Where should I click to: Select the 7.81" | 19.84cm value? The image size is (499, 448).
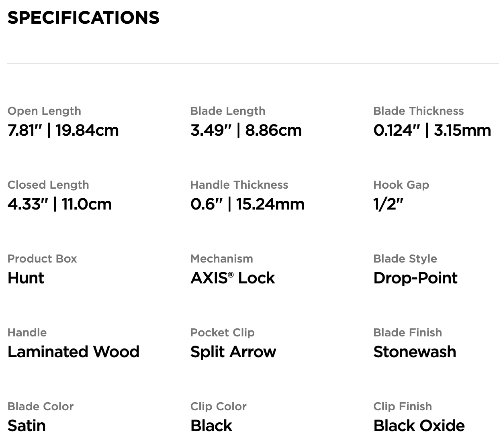coord(63,130)
